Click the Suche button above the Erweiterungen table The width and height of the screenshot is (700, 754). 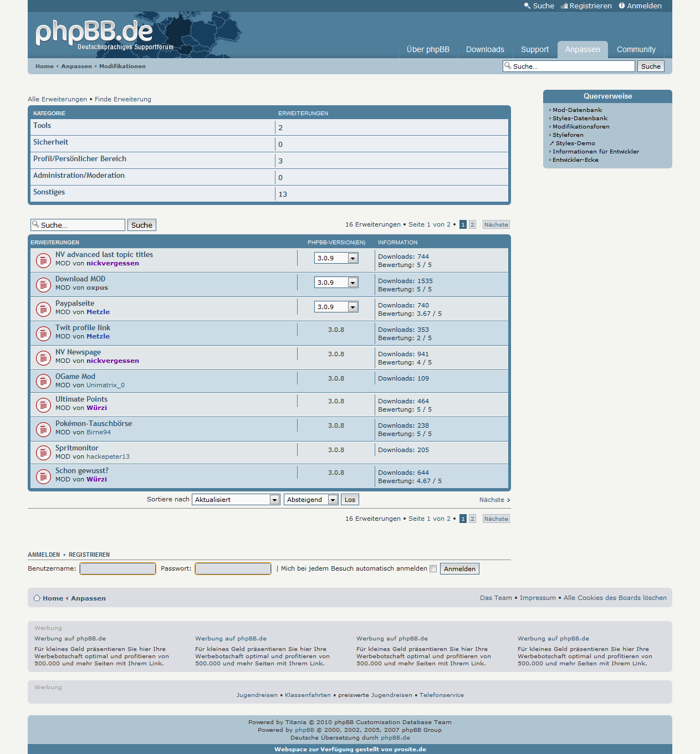[x=142, y=225]
